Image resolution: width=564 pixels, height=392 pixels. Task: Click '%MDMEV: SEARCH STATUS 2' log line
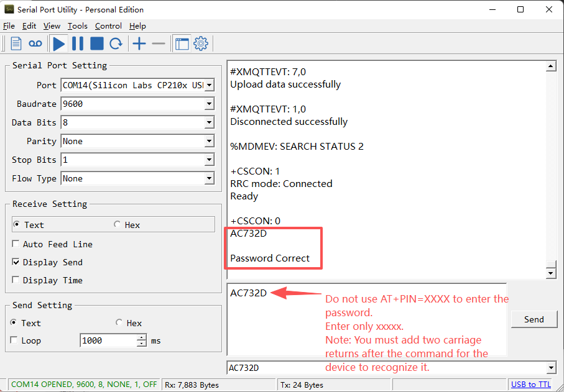click(297, 146)
